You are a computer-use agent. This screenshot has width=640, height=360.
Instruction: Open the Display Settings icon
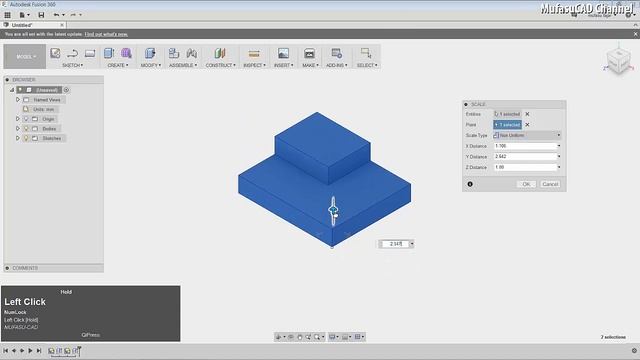click(332, 337)
